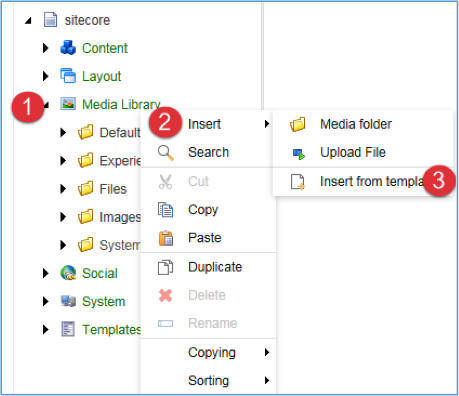Select the Media Library tree item label
459x396 pixels.
tap(121, 104)
